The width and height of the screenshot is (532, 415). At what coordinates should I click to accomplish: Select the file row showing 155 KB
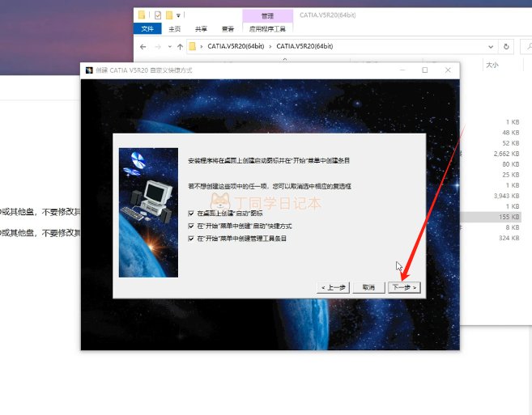tap(491, 217)
